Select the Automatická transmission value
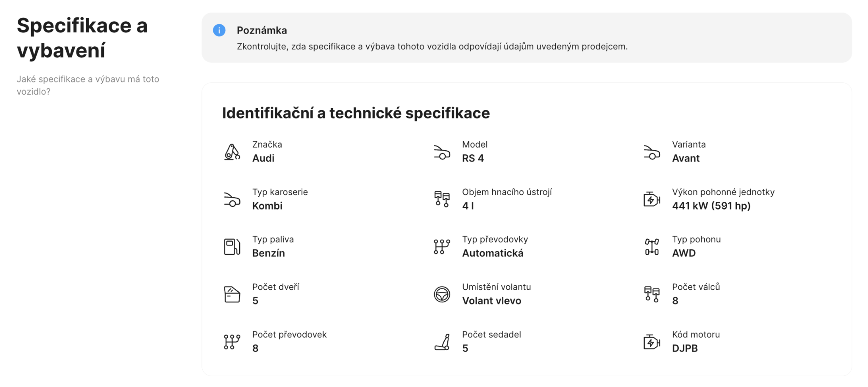868x387 pixels. click(493, 253)
